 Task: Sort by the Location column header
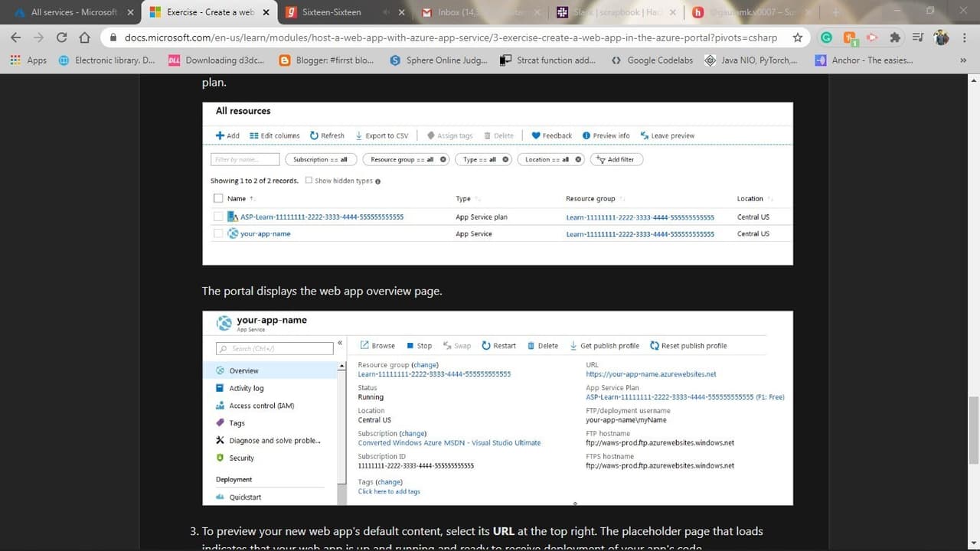coord(750,198)
